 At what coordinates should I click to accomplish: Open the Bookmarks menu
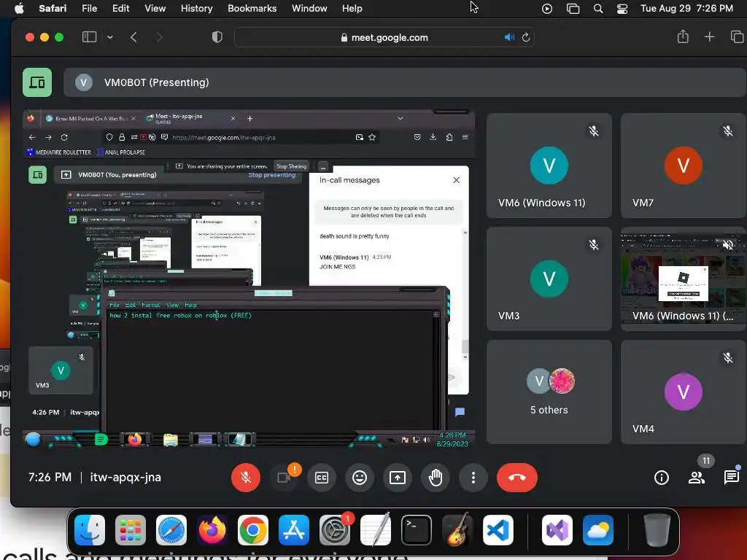pyautogui.click(x=252, y=8)
